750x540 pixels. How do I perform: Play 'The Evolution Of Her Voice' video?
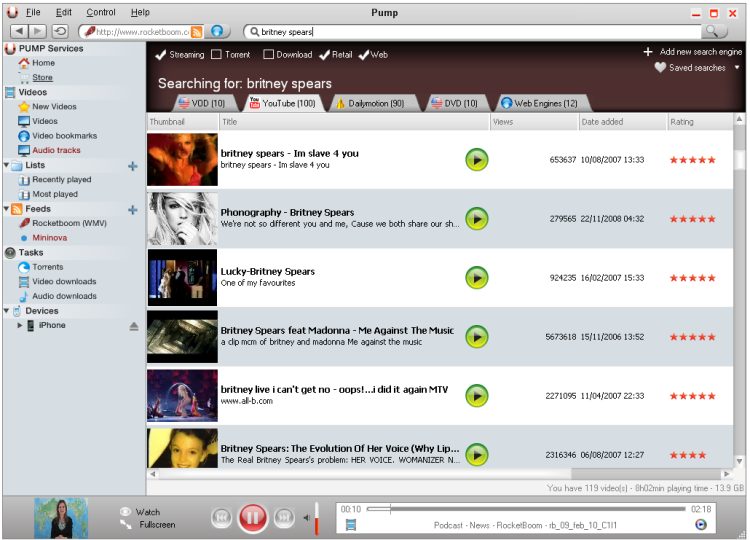tap(476, 454)
